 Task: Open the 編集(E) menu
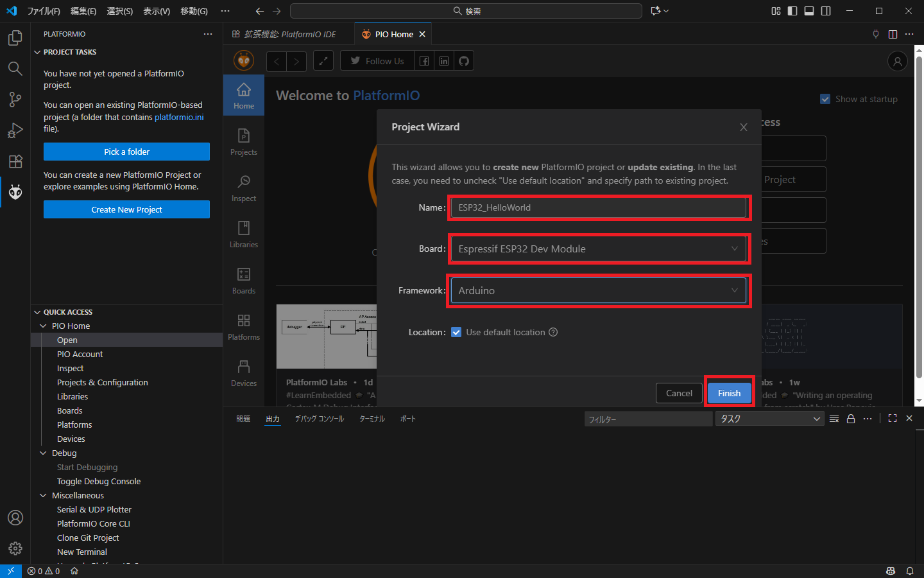pyautogui.click(x=83, y=11)
